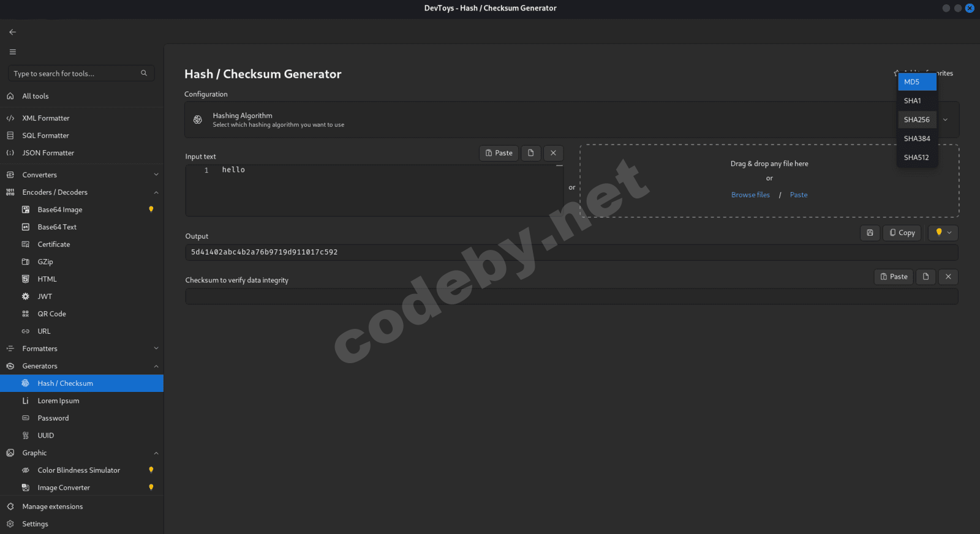Paste into the checksum verification field
980x534 pixels.
point(894,277)
